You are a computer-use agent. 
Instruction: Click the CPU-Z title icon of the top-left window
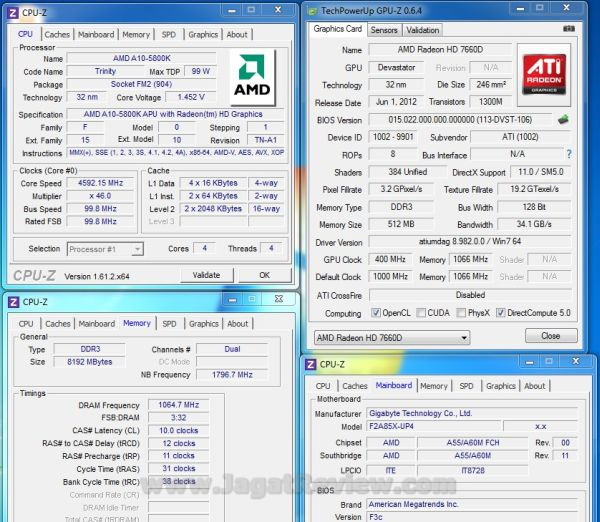coord(13,13)
